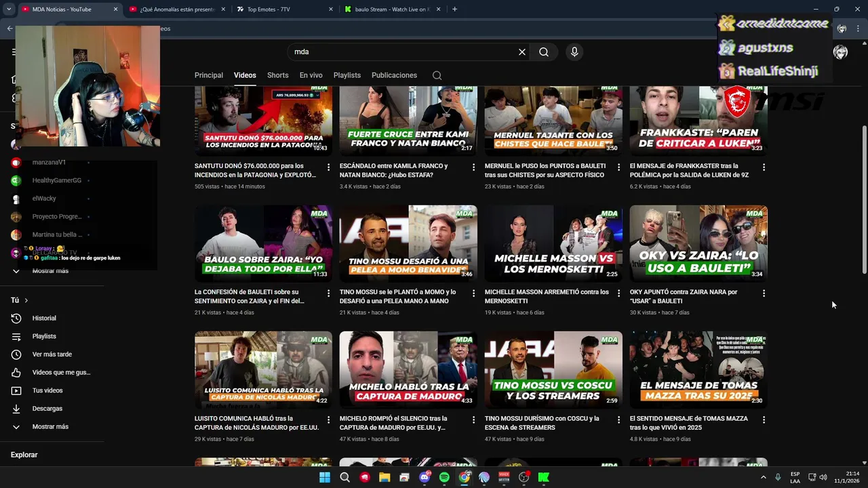Open the Playlists channel tab
Viewport: 868px width, 488px height.
coord(347,75)
